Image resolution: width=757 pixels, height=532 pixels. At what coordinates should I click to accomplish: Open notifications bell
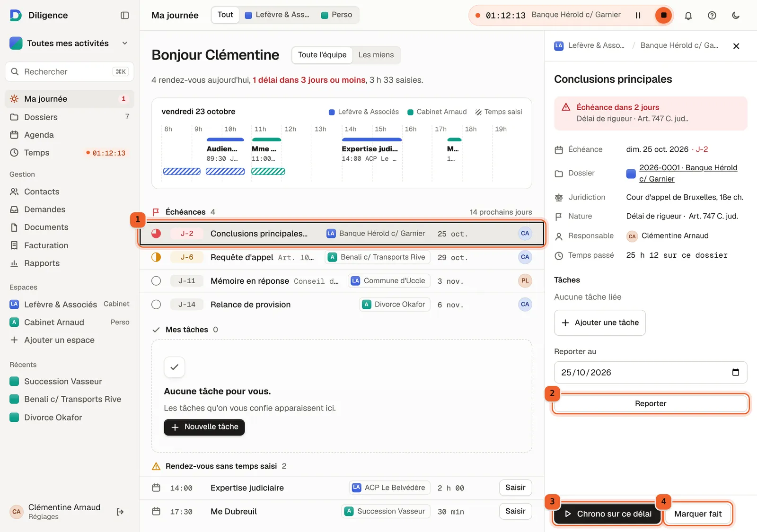688,15
